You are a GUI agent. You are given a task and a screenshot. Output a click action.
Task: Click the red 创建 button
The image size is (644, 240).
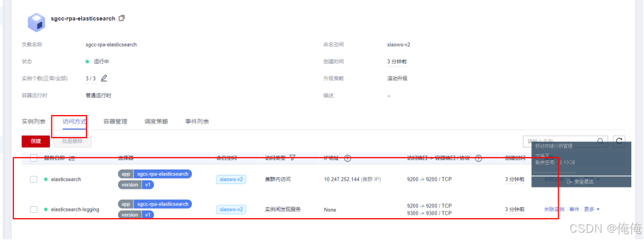pos(36,142)
